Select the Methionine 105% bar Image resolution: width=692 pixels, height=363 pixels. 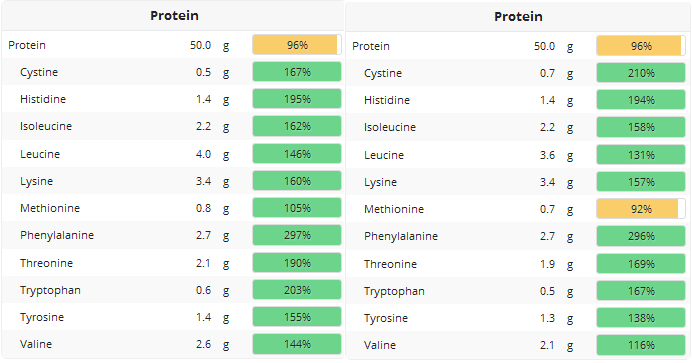click(x=297, y=208)
